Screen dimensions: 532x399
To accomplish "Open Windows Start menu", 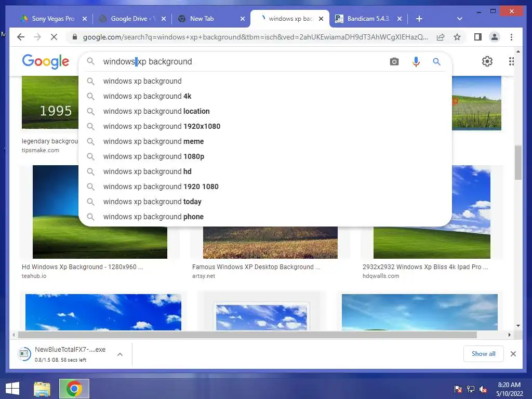I will tap(12, 389).
